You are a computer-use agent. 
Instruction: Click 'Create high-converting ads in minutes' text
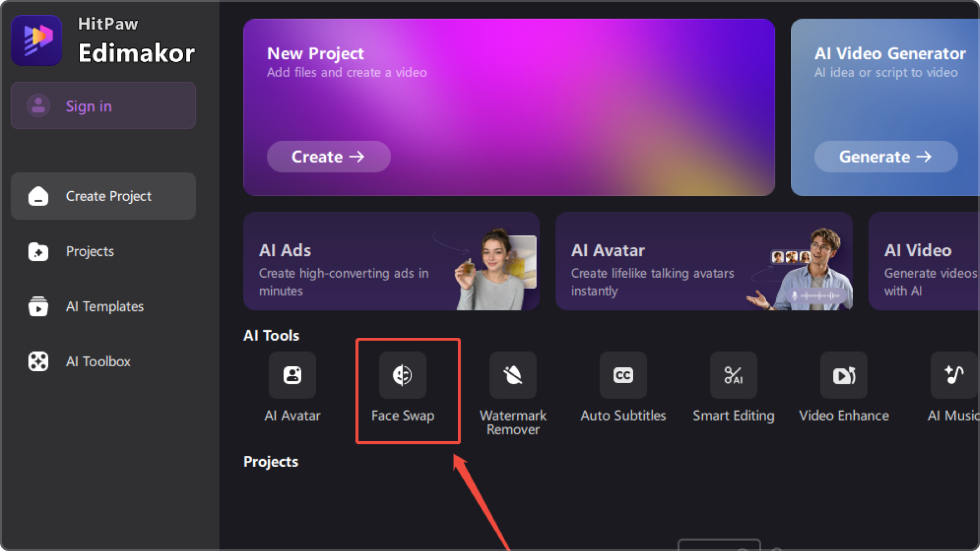click(343, 282)
